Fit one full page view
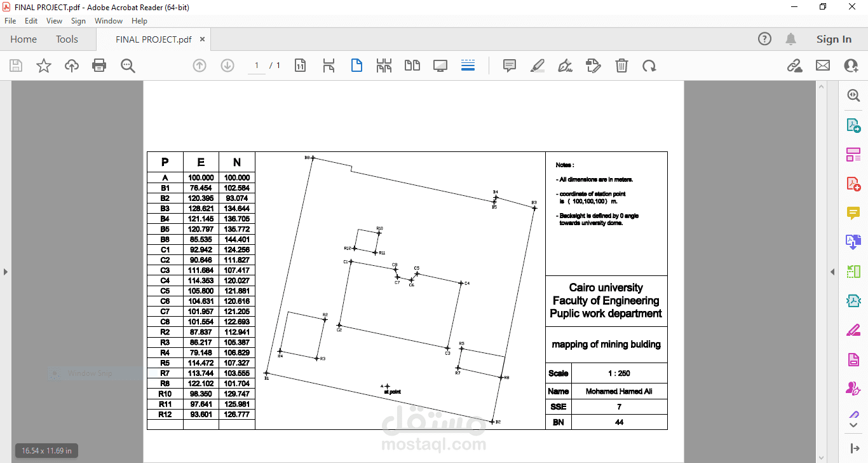 click(356, 66)
